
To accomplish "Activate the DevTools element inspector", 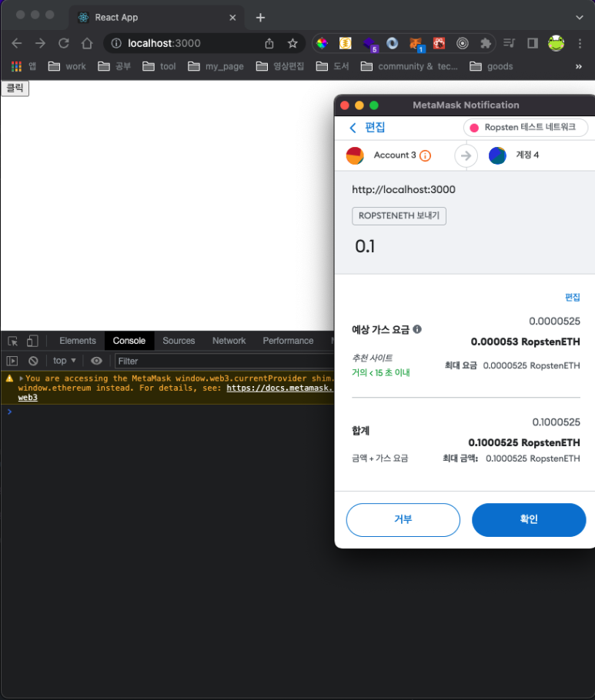I will tap(13, 341).
